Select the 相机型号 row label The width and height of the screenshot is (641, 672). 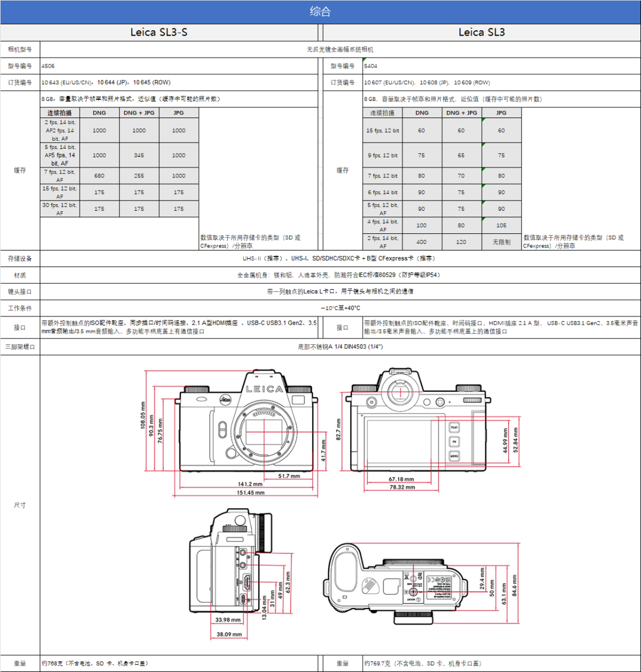coord(20,49)
